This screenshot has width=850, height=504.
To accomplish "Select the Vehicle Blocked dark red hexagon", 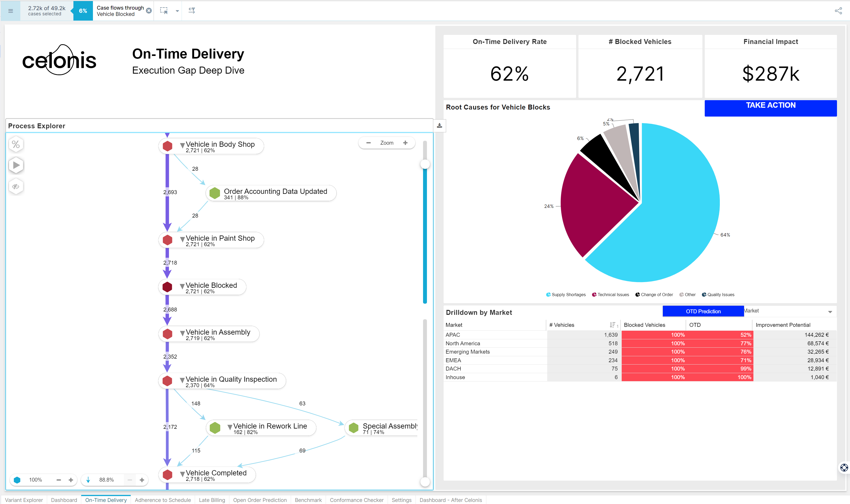I will tap(167, 287).
